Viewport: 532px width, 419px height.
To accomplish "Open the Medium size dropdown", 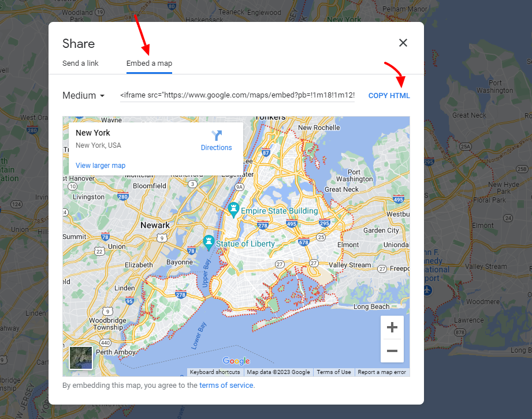I will click(84, 96).
